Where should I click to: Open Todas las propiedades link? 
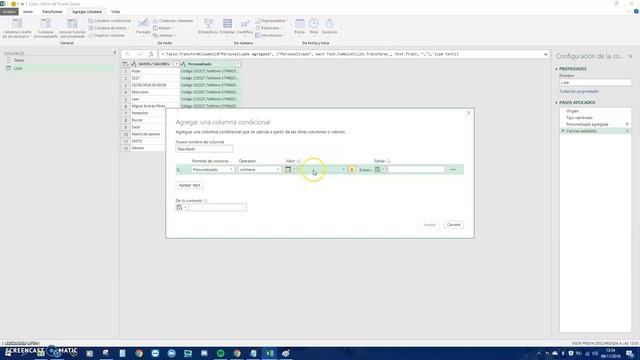(x=579, y=91)
